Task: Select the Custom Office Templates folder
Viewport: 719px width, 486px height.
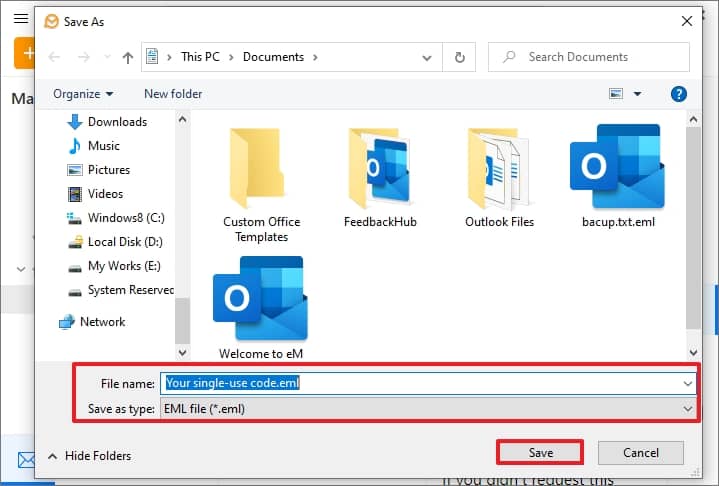Action: coord(261,184)
